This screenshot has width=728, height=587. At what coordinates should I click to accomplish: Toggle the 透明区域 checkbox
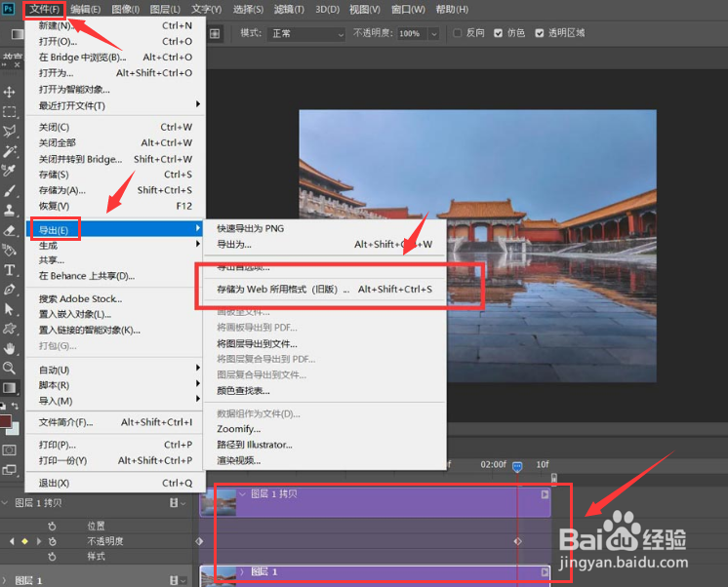tap(540, 33)
